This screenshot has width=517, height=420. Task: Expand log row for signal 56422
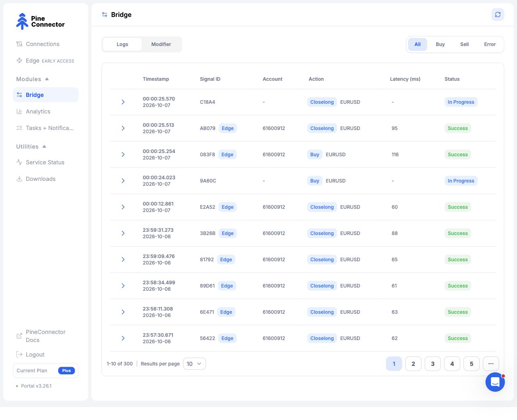pos(123,338)
